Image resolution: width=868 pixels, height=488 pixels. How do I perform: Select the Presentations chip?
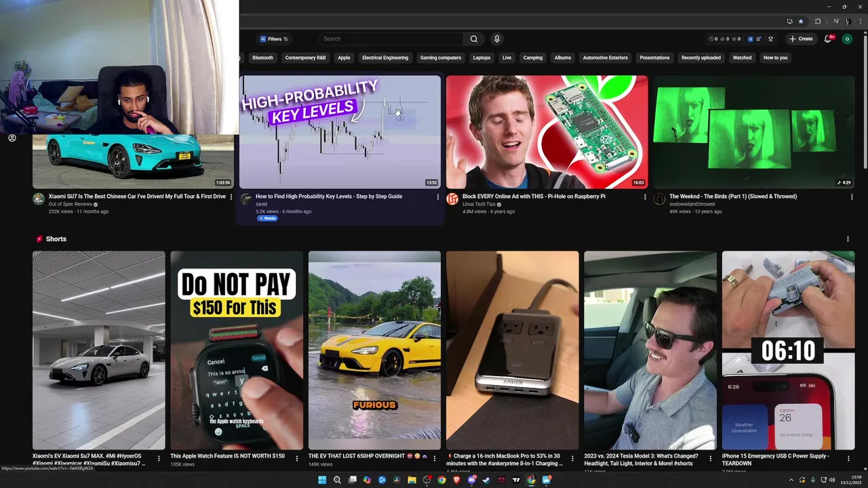pyautogui.click(x=654, y=58)
